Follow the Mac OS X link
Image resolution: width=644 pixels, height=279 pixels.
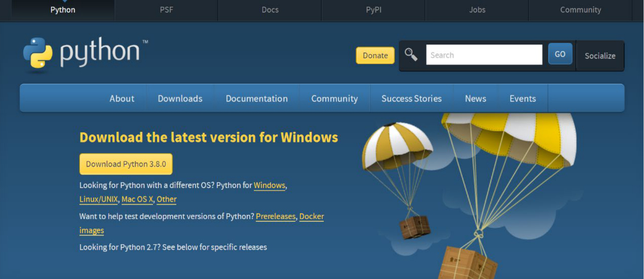tap(137, 199)
